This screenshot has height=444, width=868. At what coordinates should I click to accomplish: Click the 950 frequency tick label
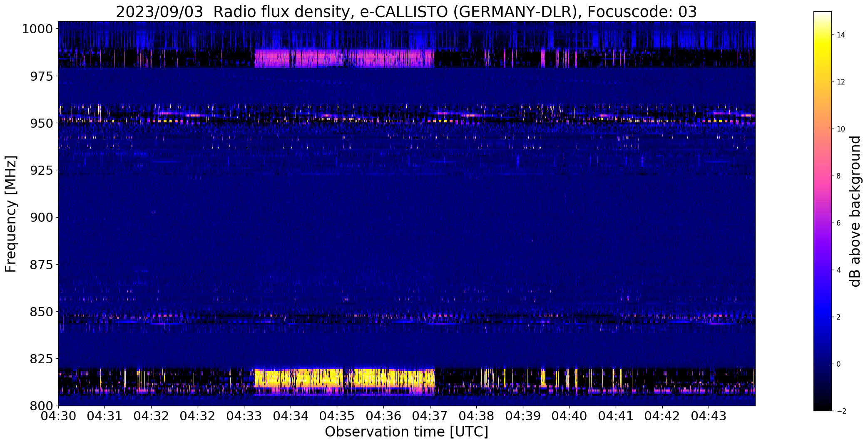coord(41,124)
